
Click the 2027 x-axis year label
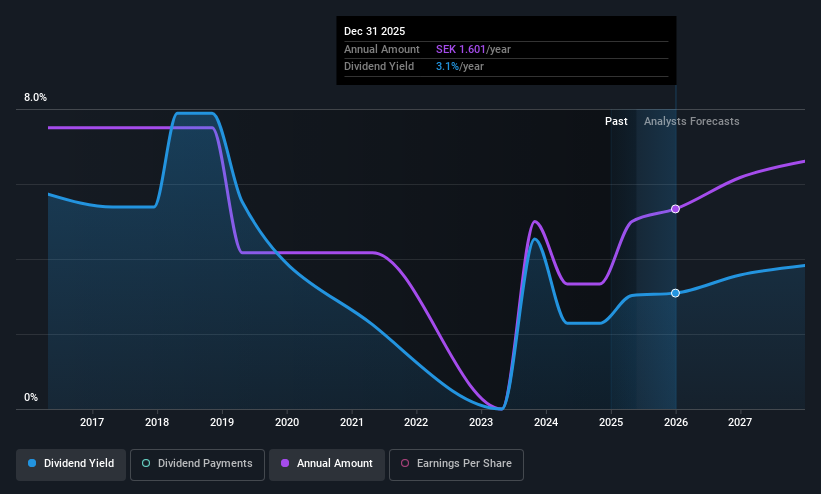click(740, 422)
